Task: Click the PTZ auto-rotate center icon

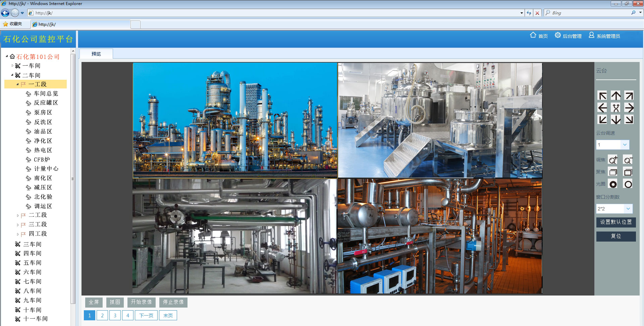Action: [616, 108]
